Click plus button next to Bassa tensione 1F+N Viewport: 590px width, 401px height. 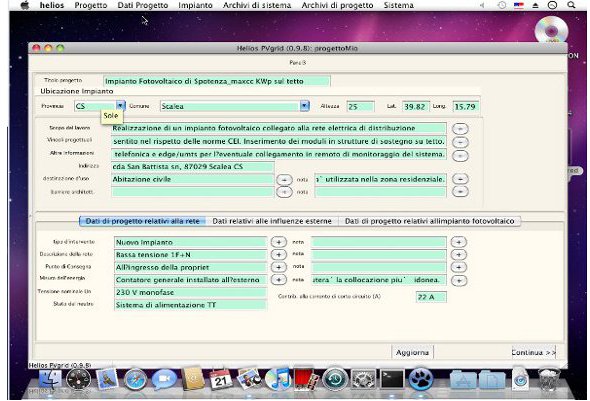(x=278, y=255)
